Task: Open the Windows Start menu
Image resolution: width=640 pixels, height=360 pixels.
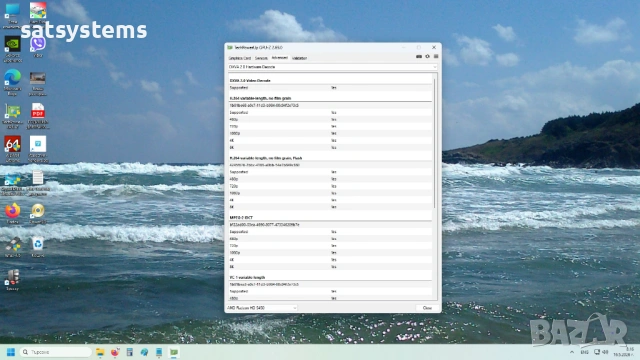Action: pos(11,352)
